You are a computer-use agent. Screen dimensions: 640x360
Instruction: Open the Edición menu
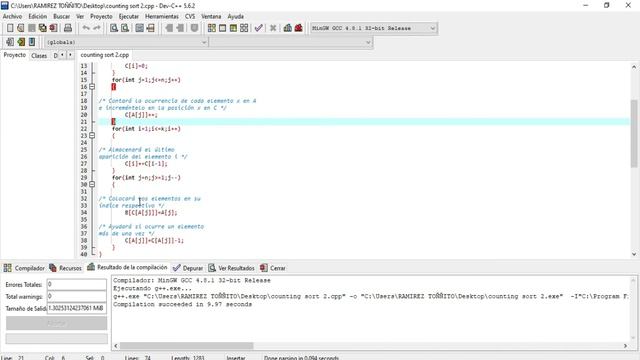point(38,16)
